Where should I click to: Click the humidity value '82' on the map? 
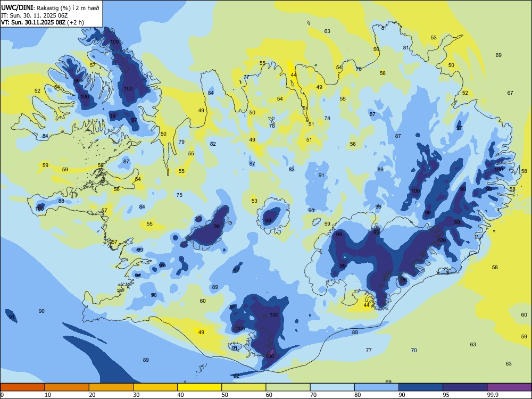click(213, 144)
